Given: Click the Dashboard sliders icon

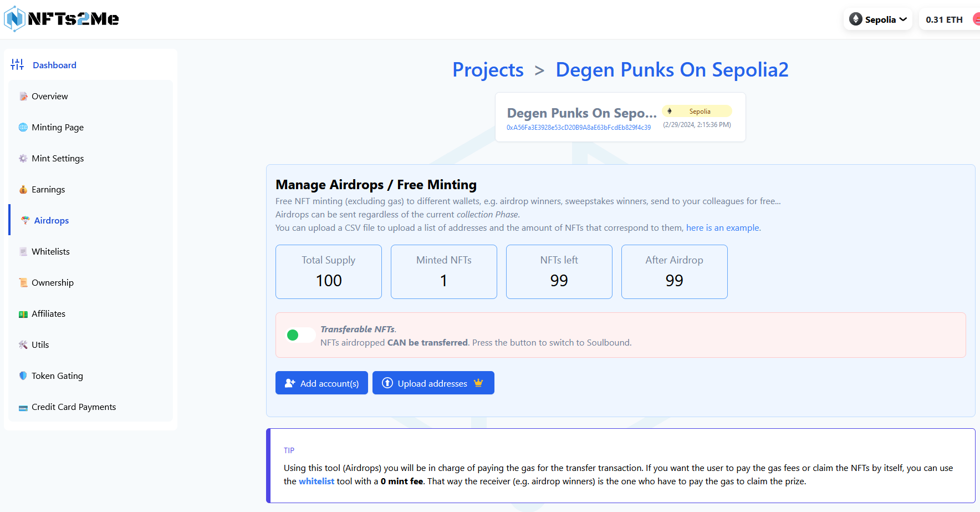Looking at the screenshot, I should pyautogui.click(x=17, y=65).
